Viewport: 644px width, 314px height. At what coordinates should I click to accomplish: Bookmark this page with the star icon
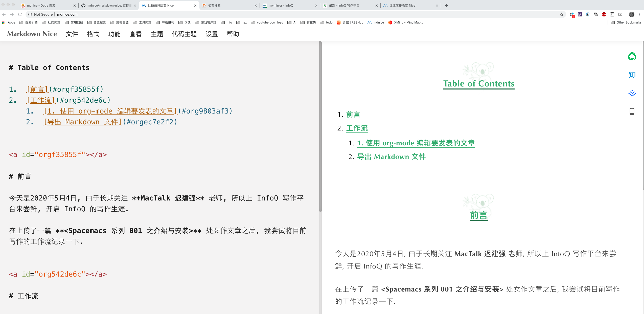tap(562, 14)
